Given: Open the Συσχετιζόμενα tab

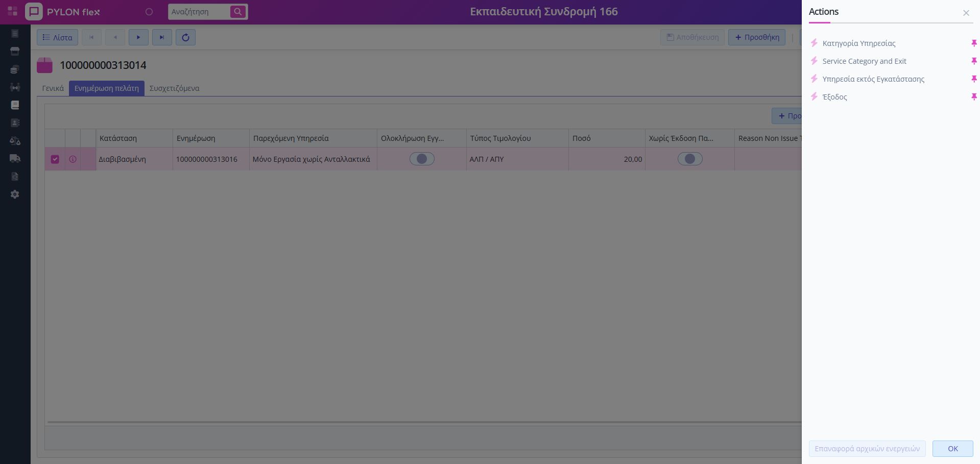Looking at the screenshot, I should click(174, 88).
